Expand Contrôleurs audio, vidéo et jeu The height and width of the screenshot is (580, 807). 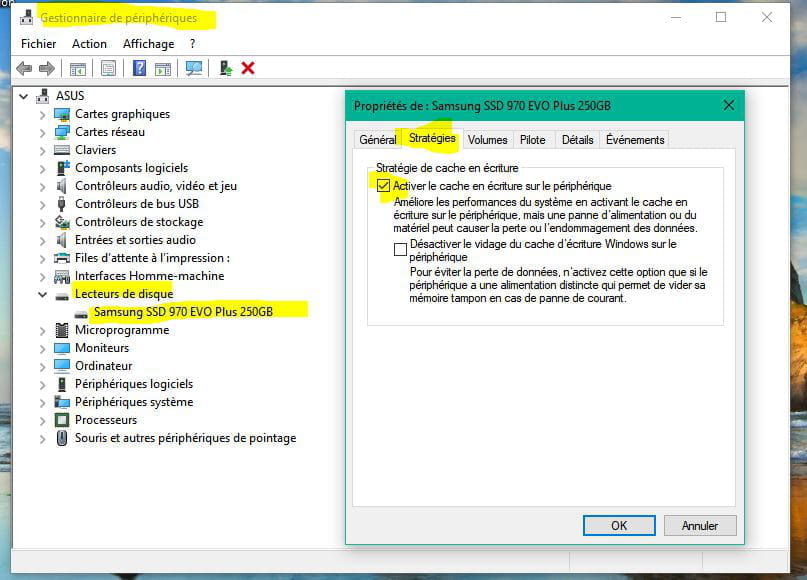pyautogui.click(x=42, y=187)
